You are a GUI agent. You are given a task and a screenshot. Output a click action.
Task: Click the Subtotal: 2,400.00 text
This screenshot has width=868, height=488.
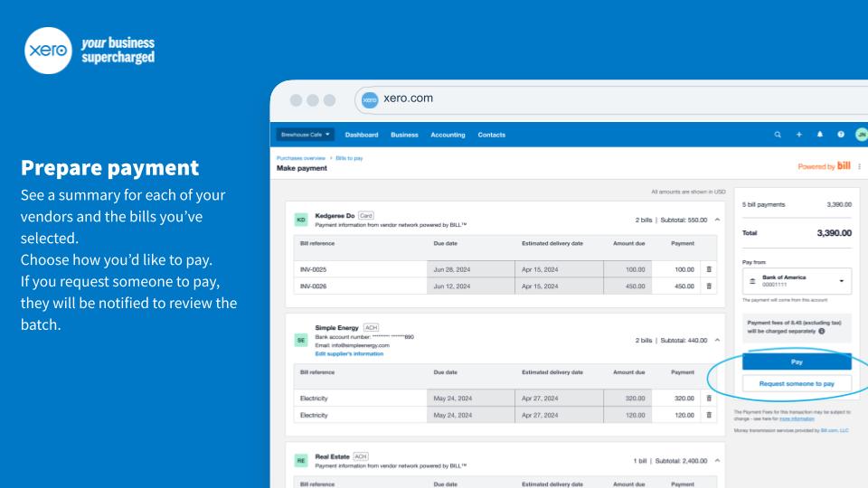(681, 460)
